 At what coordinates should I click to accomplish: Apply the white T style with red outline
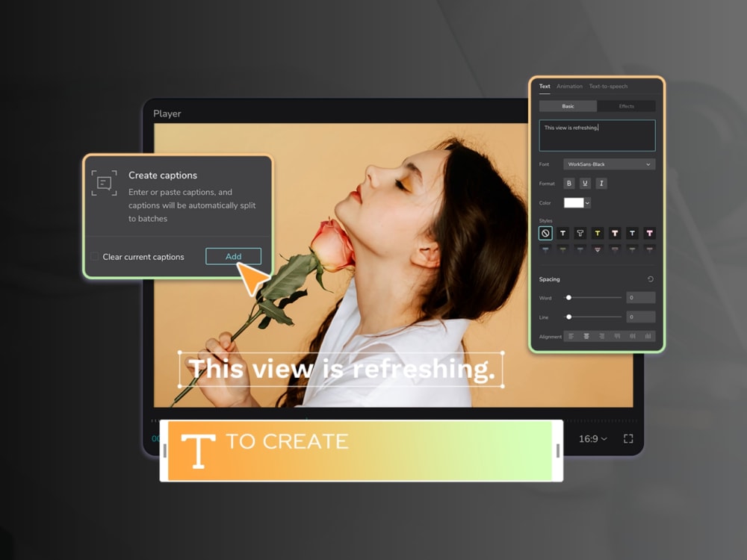point(615,233)
